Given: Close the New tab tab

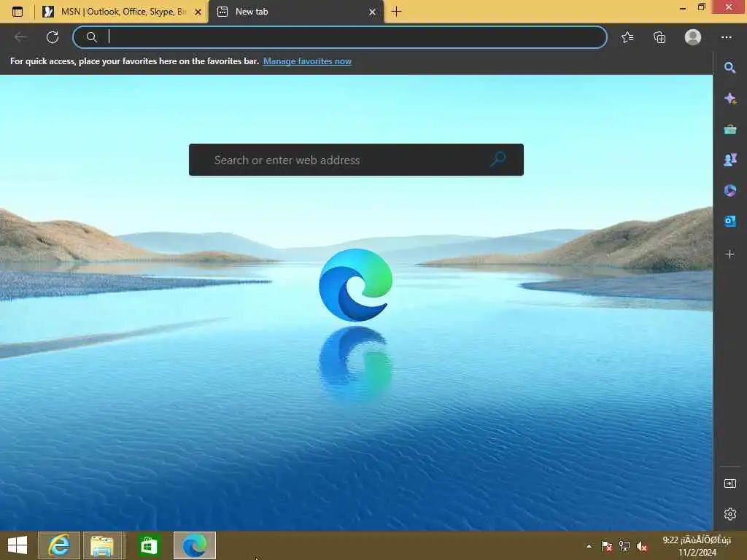Looking at the screenshot, I should (372, 12).
